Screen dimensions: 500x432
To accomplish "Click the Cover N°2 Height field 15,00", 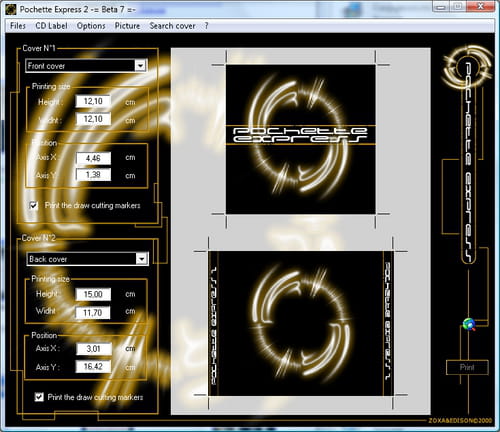I will tap(93, 294).
